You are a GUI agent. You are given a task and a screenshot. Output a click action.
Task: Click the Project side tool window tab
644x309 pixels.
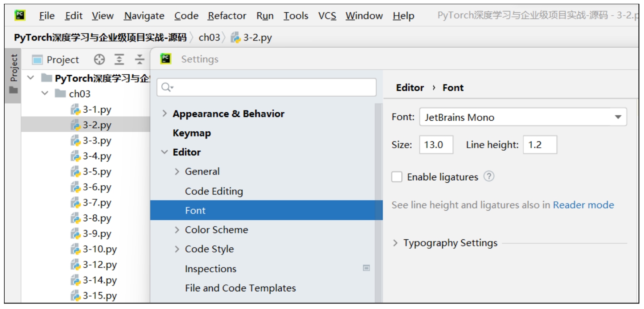(x=14, y=76)
